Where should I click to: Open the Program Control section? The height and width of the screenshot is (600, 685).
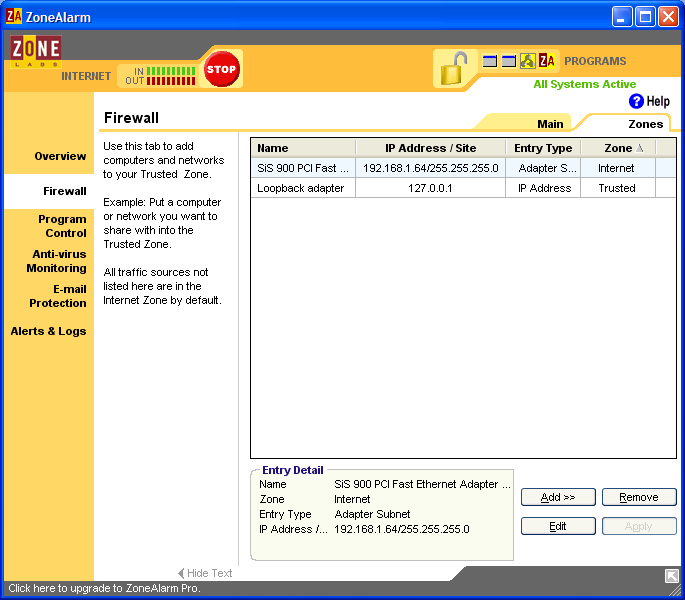tap(62, 226)
